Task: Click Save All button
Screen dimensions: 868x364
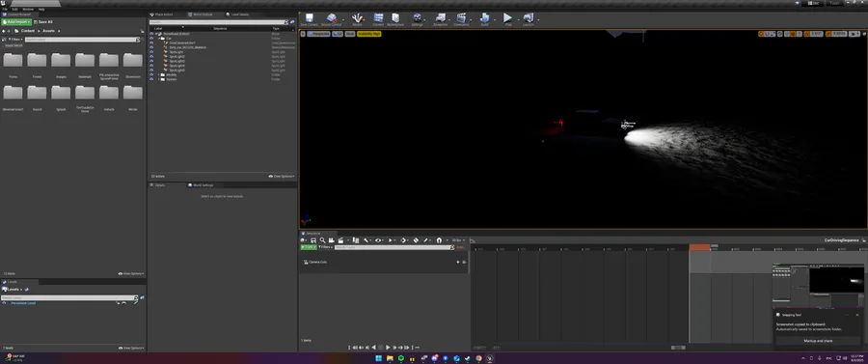Action: pyautogui.click(x=43, y=22)
